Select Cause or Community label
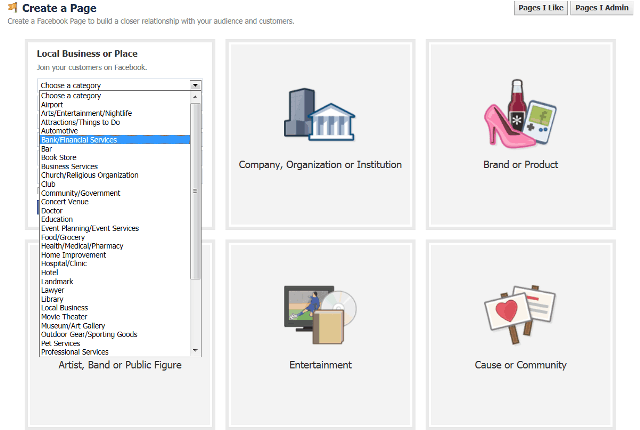Viewport: 640px width, 430px height. (x=520, y=365)
